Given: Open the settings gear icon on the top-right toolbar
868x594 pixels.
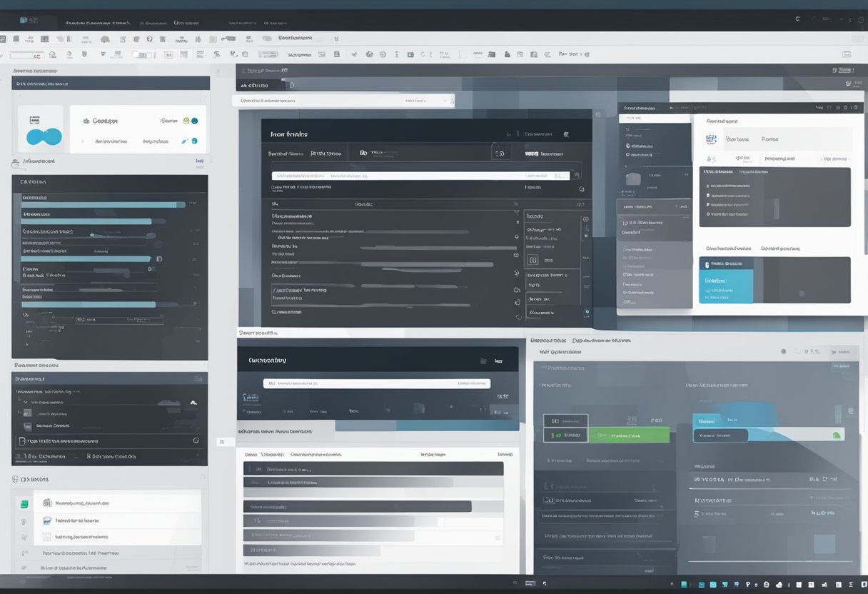Looking at the screenshot, I should coord(861,20).
